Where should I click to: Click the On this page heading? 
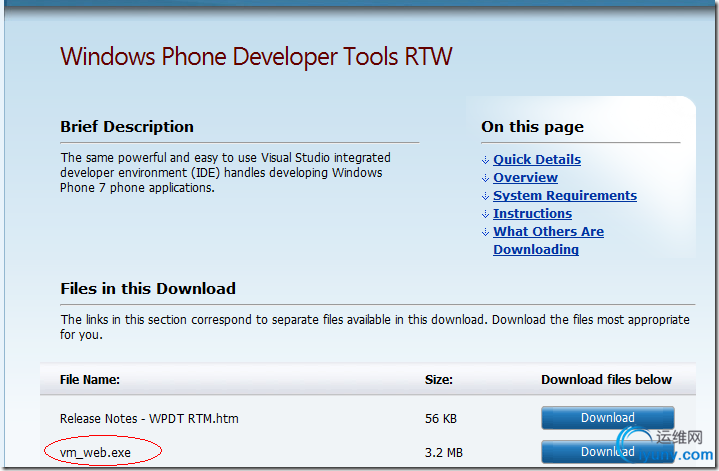tap(532, 127)
